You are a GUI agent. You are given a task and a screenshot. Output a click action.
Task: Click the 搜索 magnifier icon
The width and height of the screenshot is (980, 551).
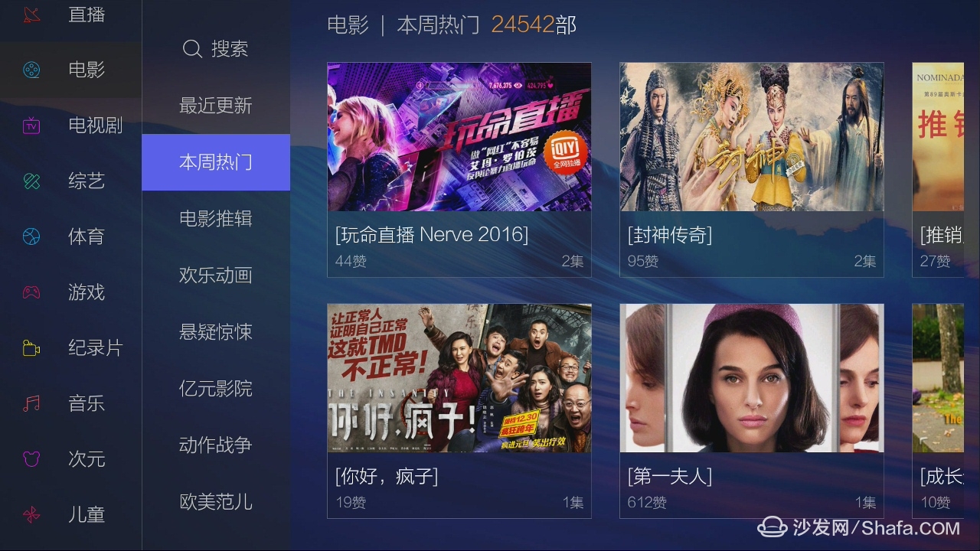(x=192, y=49)
